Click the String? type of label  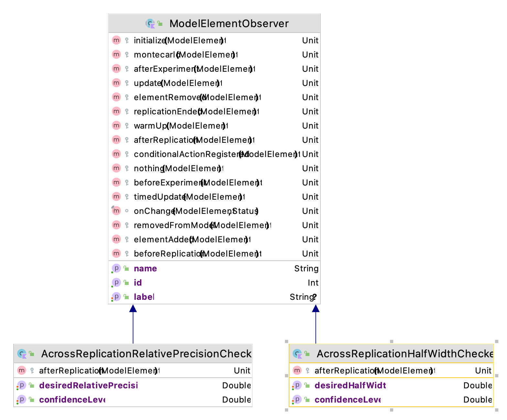point(304,297)
